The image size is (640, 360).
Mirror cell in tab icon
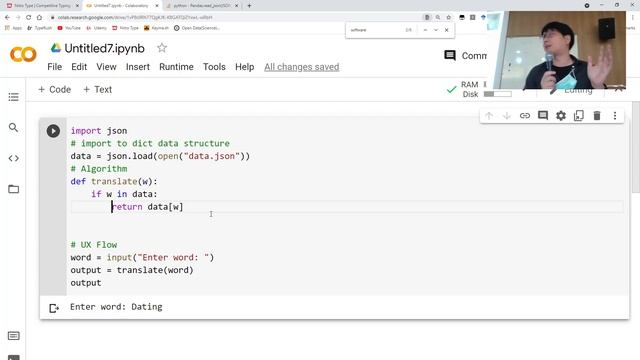pyautogui.click(x=579, y=116)
